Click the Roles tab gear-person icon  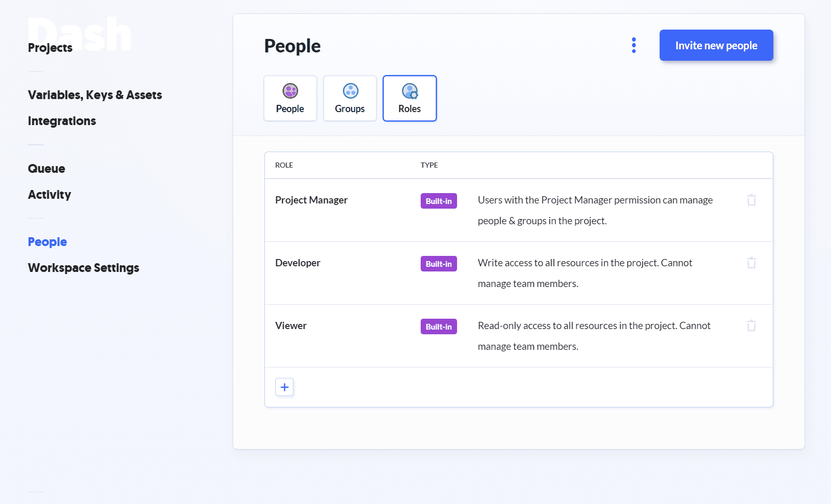click(x=410, y=91)
